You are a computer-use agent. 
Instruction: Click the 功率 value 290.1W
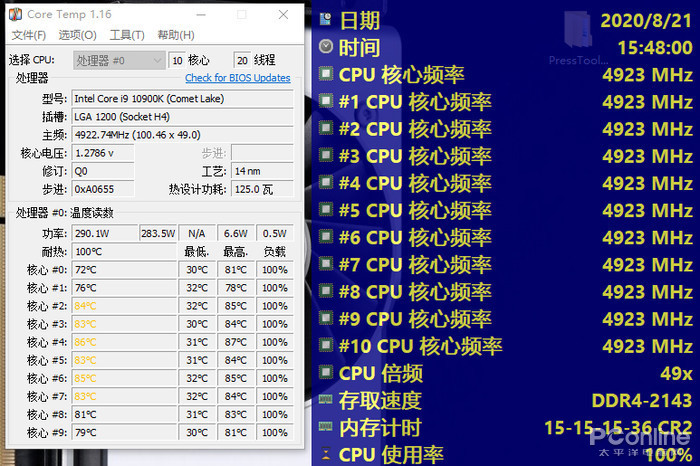pos(105,233)
